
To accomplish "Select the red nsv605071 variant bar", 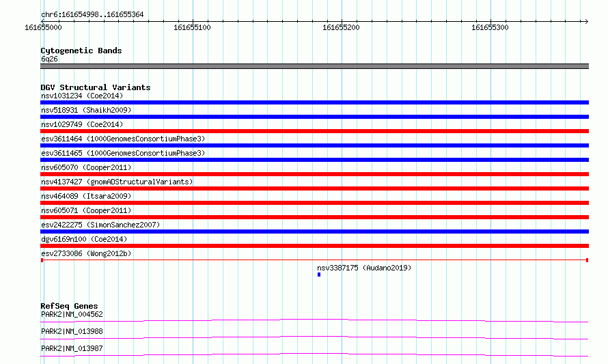I will pos(314,217).
